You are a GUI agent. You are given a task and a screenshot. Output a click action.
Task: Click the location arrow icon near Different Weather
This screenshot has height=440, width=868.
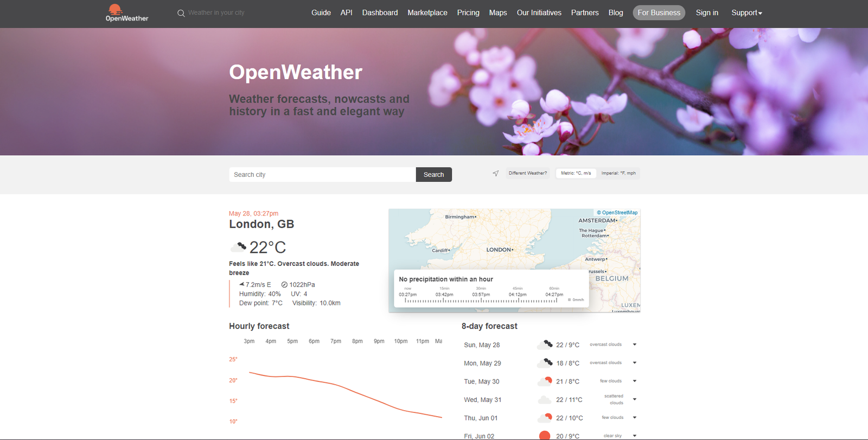click(495, 174)
